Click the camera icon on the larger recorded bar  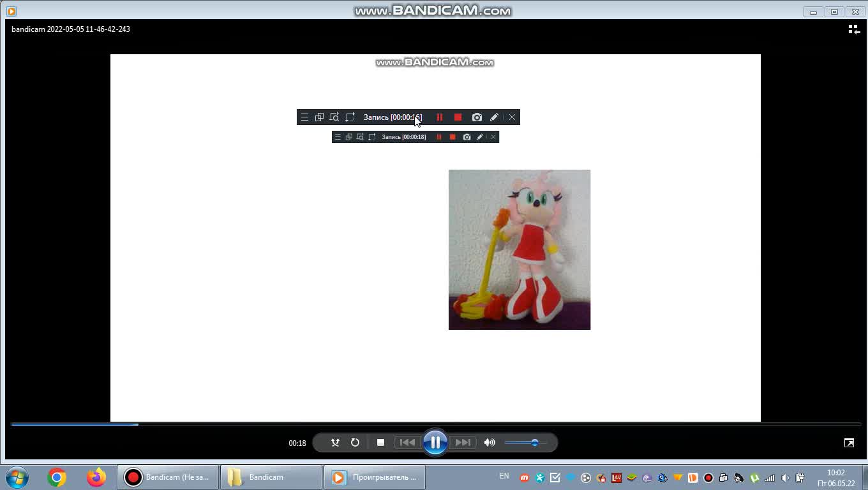pos(477,117)
